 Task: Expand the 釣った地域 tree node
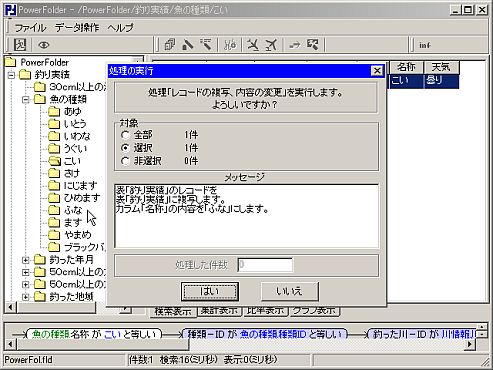tap(26, 297)
